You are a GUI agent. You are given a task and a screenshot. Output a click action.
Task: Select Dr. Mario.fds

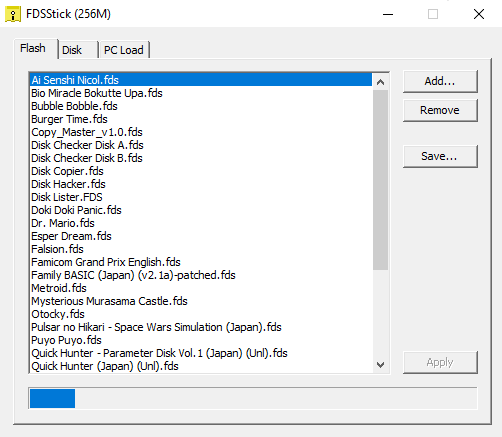coord(201,223)
